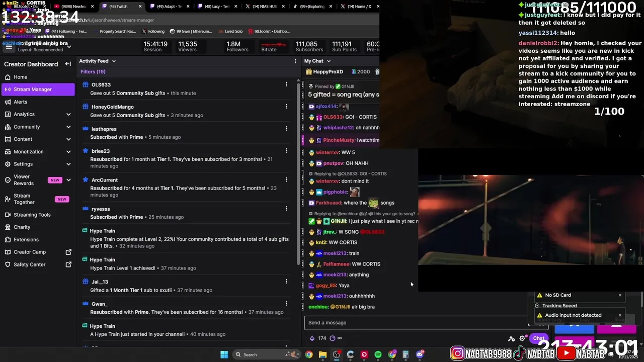
Task: Dismiss the No SD Card warning
Action: pyautogui.click(x=620, y=295)
